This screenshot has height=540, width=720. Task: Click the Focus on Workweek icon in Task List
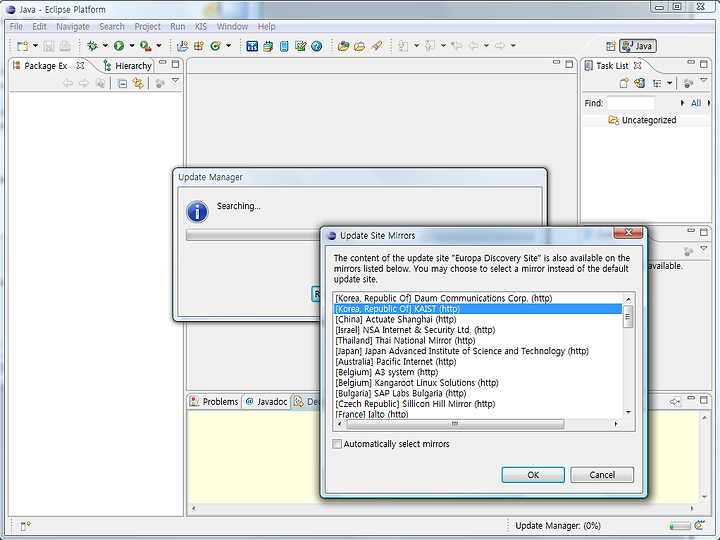pos(688,83)
